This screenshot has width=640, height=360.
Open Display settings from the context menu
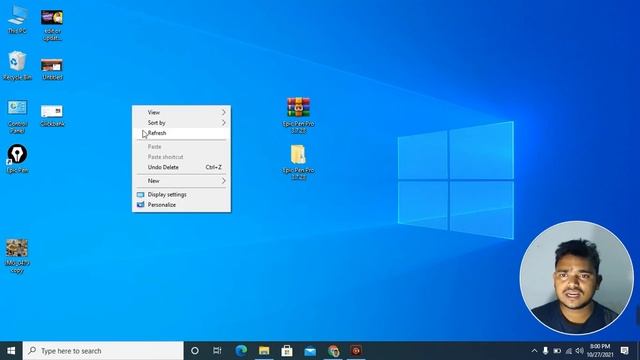tap(181, 195)
